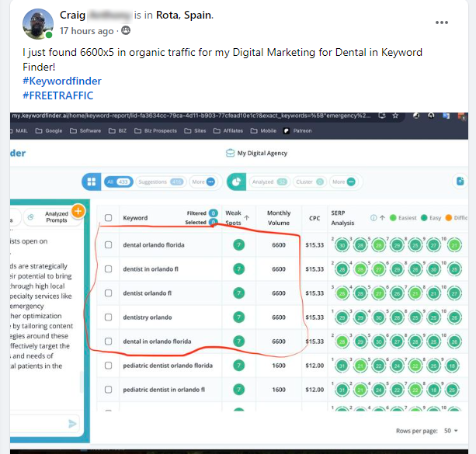The height and width of the screenshot is (454, 476).
Task: Click Craig's profile picture
Action: click(x=39, y=24)
